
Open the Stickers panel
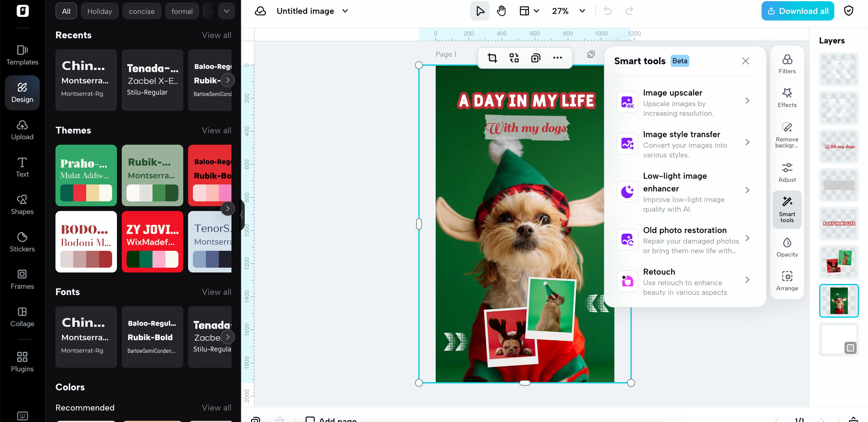(x=22, y=241)
